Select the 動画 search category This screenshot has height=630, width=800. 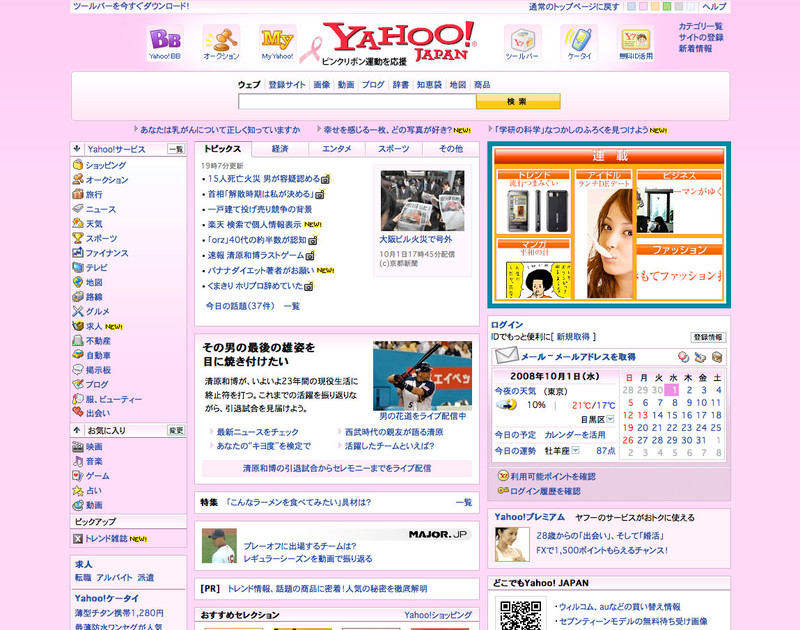point(346,85)
